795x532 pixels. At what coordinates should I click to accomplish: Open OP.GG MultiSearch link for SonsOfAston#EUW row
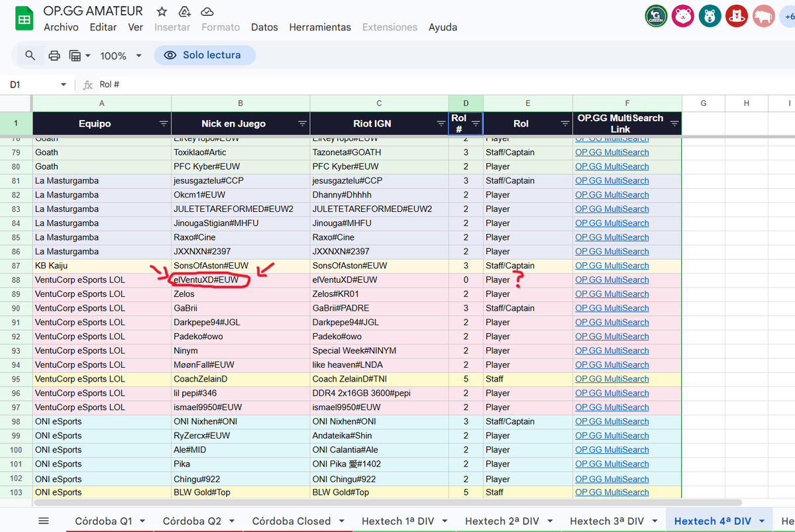612,266
